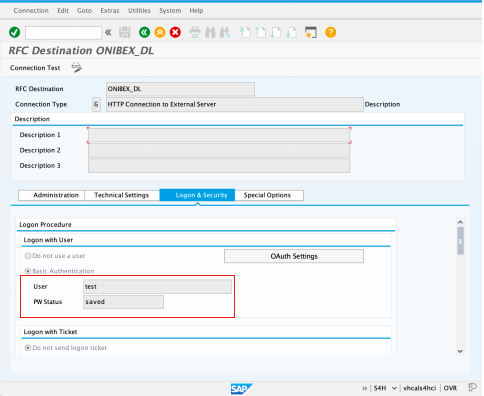Collapse the command field with double-chevron
Screen dimensions: 484x396
pyautogui.click(x=108, y=32)
